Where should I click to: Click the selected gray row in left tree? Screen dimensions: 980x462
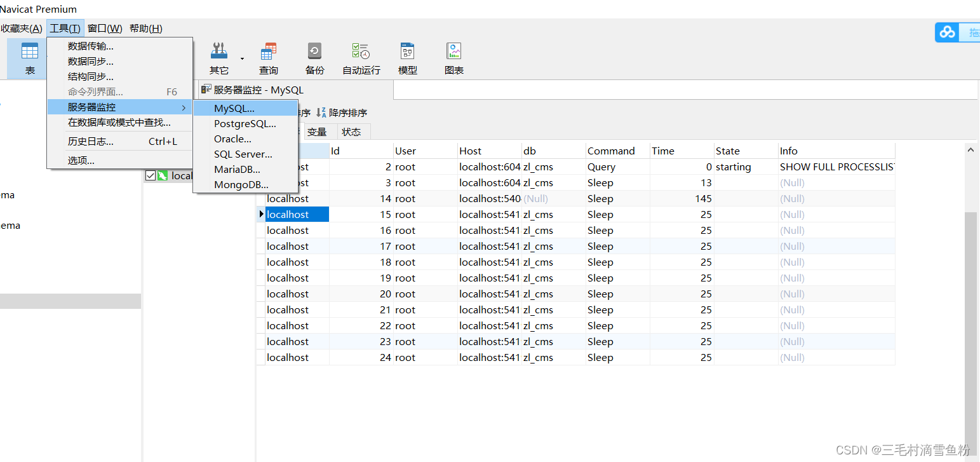tap(70, 301)
